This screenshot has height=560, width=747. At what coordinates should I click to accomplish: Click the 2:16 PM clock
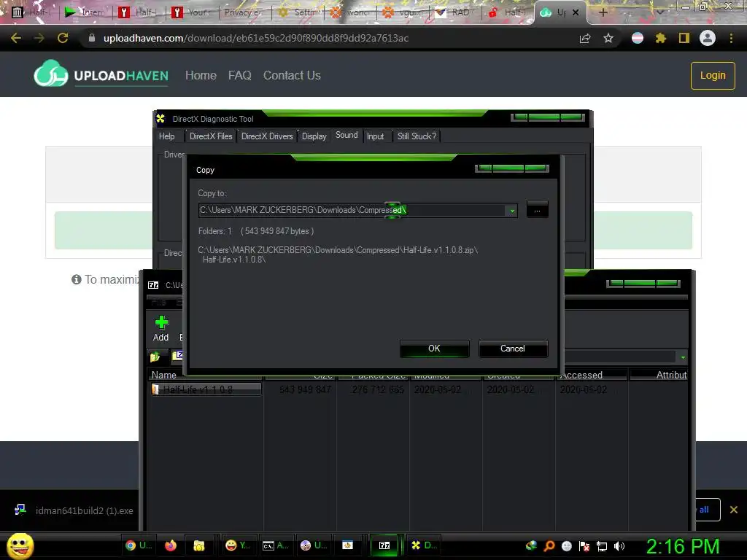(683, 546)
